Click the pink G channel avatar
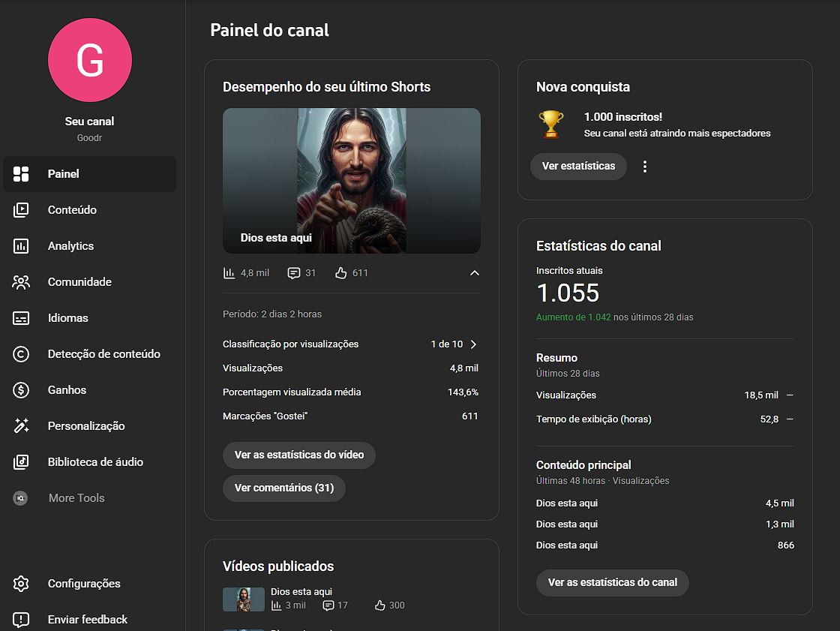 [90, 61]
